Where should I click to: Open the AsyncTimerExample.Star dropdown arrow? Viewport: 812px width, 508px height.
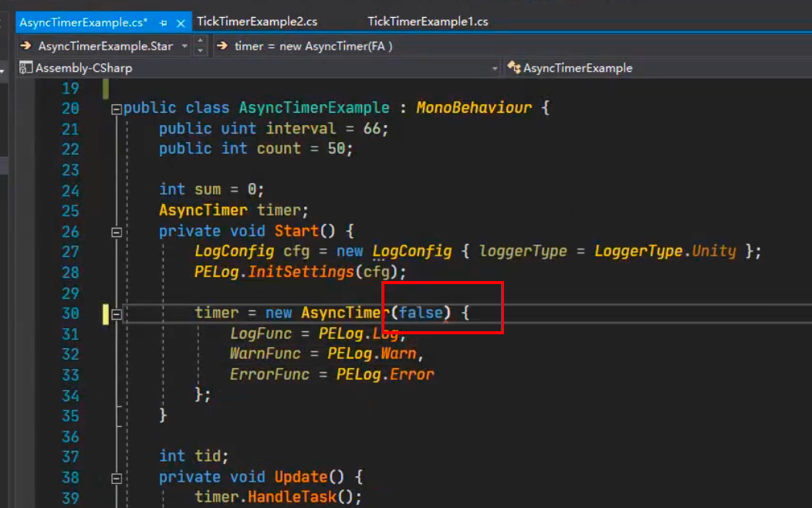click(x=184, y=46)
